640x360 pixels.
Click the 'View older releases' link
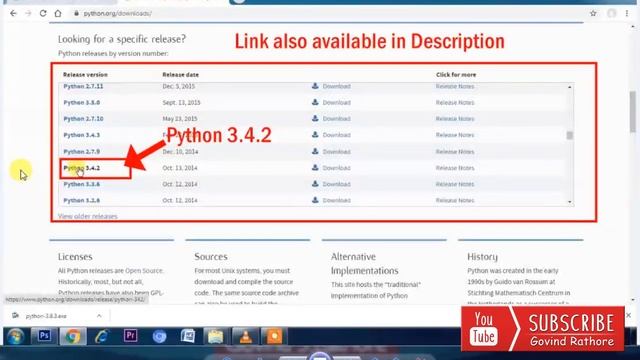point(88,216)
